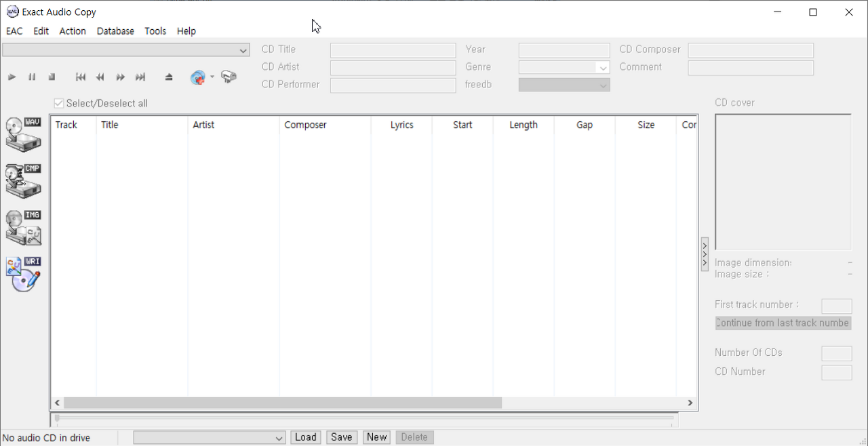
Task: Click the Gap column header
Action: (x=585, y=125)
